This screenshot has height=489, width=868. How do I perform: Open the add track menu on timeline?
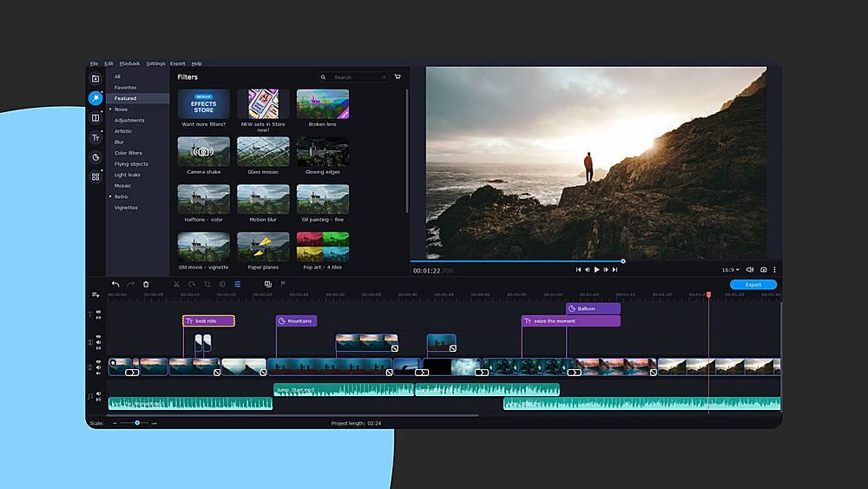tap(95, 294)
